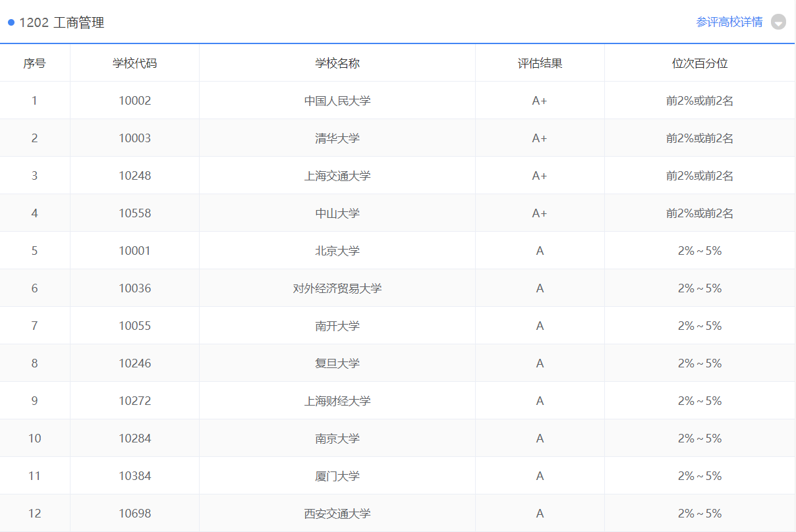Click the 评估结果 column header
Viewport: 796px width, 532px height.
tap(540, 63)
